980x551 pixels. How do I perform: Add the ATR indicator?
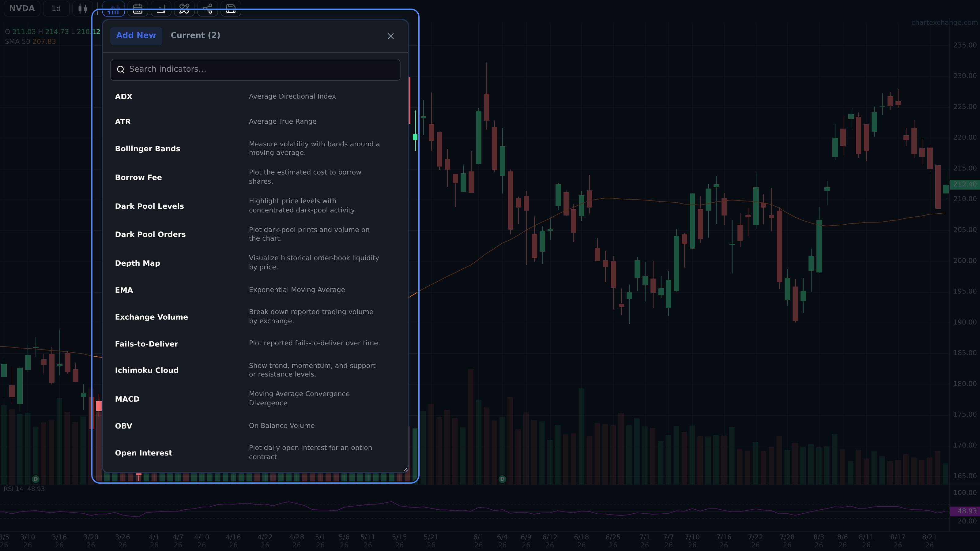pos(255,122)
